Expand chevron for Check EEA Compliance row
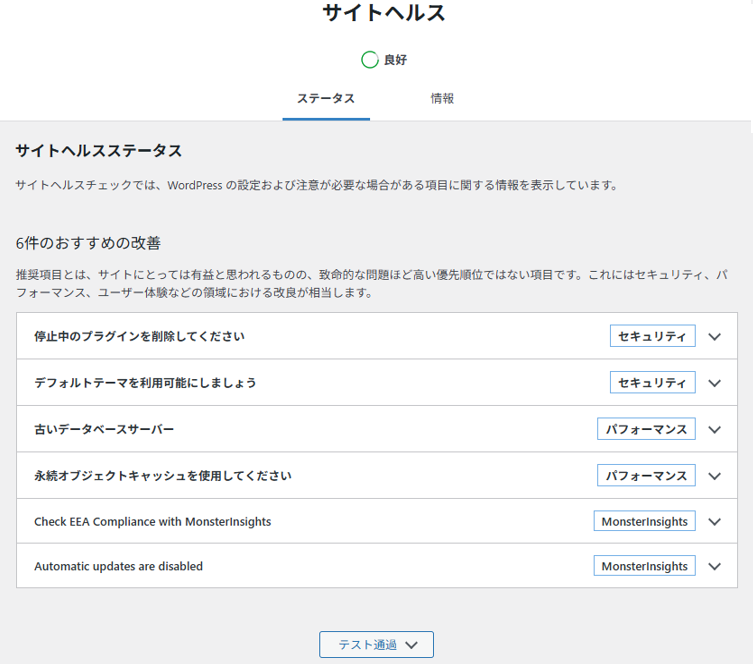Image resolution: width=753 pixels, height=664 pixels. point(714,521)
